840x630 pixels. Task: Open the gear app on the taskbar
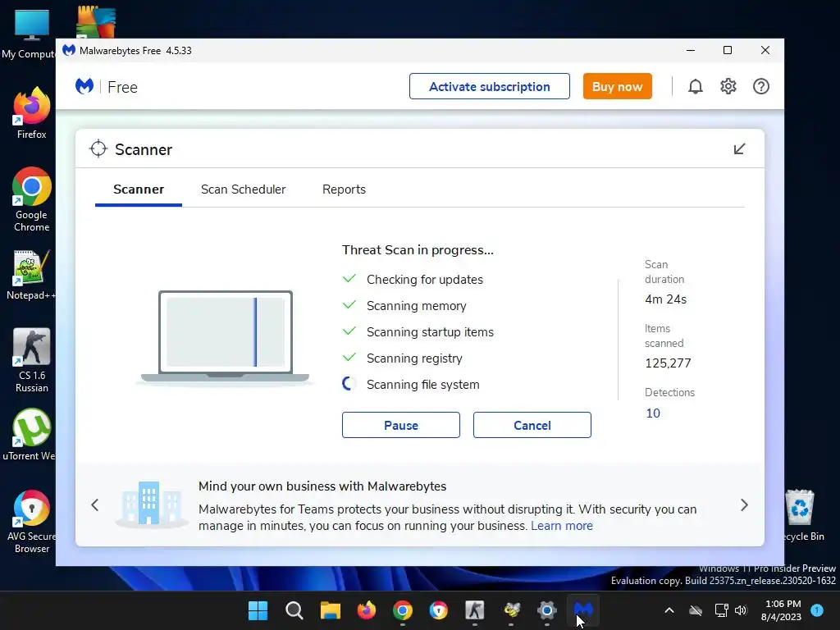(x=547, y=610)
